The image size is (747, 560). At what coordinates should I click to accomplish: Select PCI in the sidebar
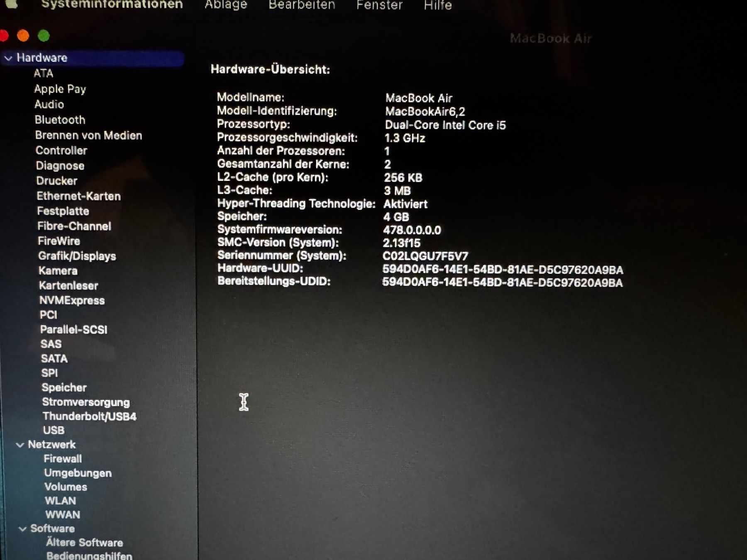(48, 315)
